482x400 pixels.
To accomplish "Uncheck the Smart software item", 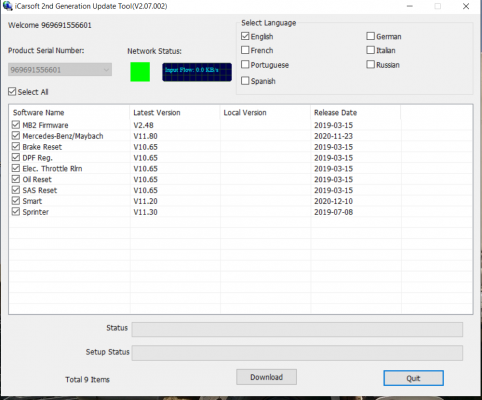I will click(x=16, y=201).
